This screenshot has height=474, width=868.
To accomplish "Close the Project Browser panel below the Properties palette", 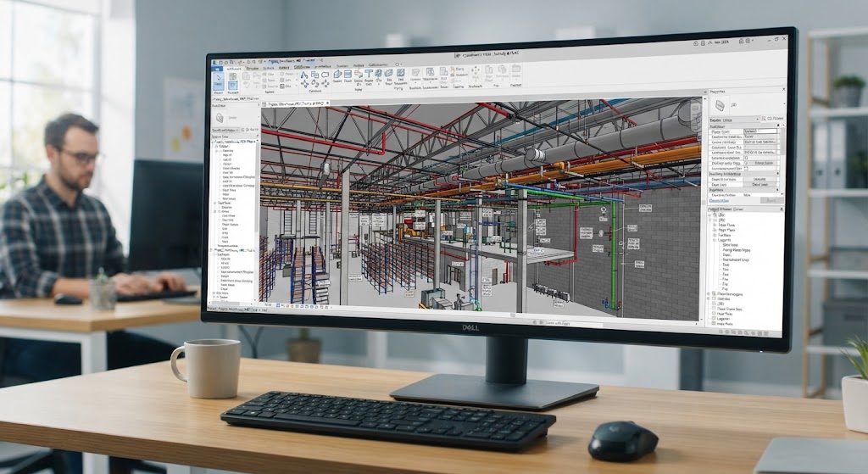I will tap(782, 209).
